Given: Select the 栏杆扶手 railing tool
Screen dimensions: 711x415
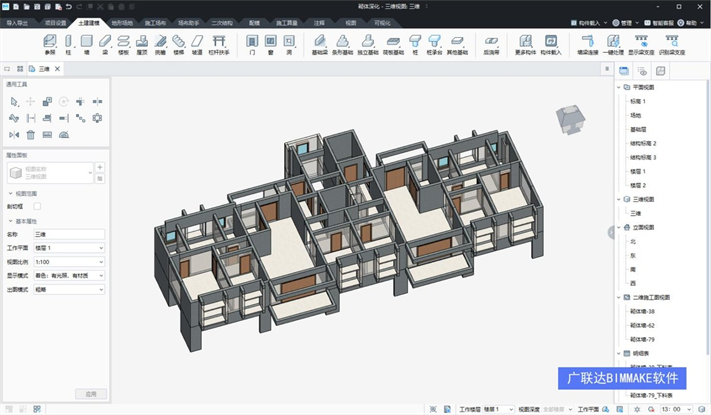Looking at the screenshot, I should [x=219, y=45].
